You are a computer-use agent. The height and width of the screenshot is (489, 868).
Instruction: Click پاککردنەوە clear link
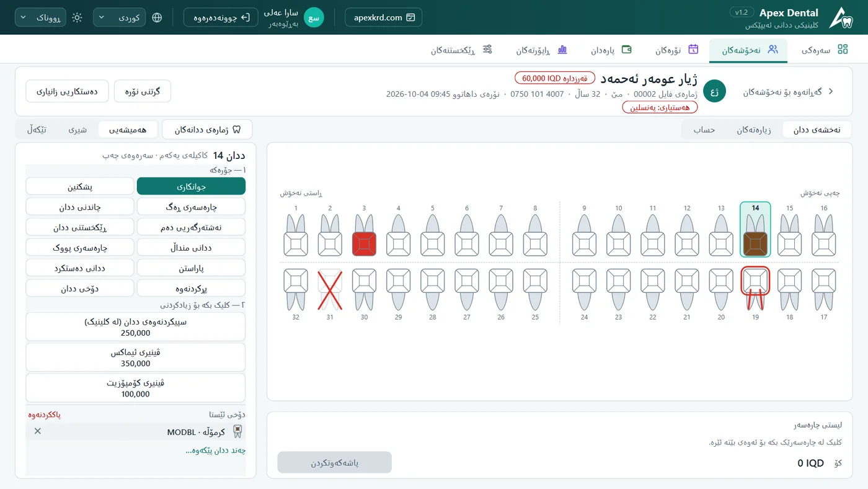click(45, 415)
